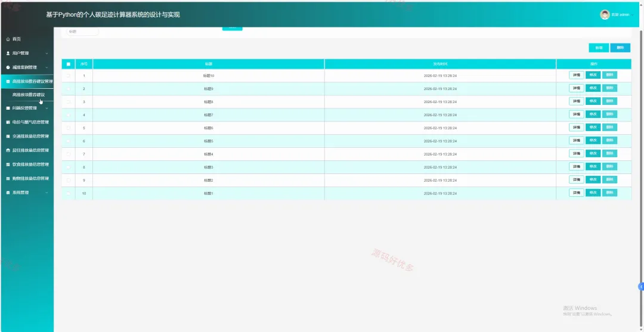The height and width of the screenshot is (332, 644).
Task: Go to 首页 via the home icon
Action: pyautogui.click(x=8, y=39)
